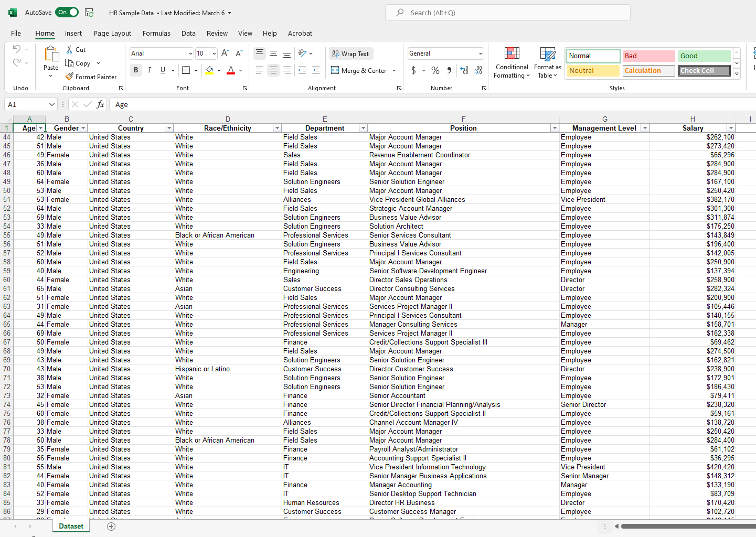Open the Management Level filter dropdown
756x537 pixels.
point(645,128)
